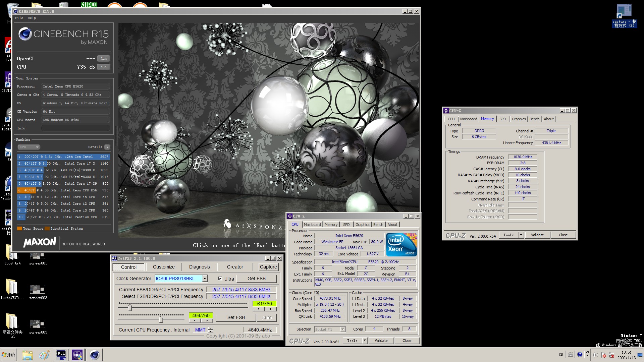Click the upper FSB slider thumb
Screen dimensions: 644x362
(x=130, y=307)
